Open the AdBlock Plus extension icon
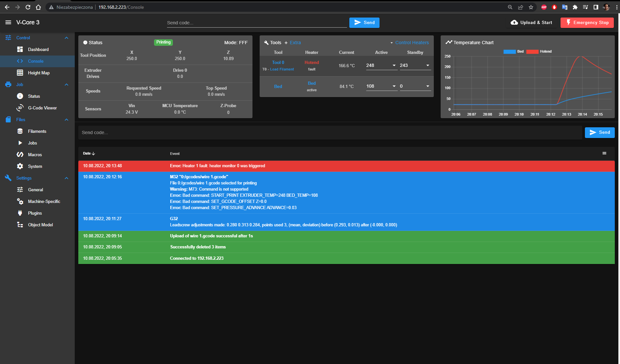The image size is (620, 364). [544, 7]
